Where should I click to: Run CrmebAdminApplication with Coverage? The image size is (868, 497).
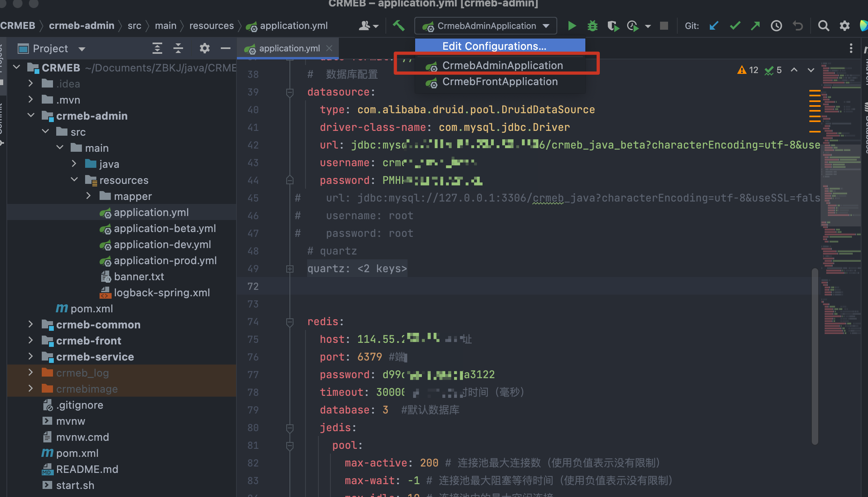pos(613,25)
